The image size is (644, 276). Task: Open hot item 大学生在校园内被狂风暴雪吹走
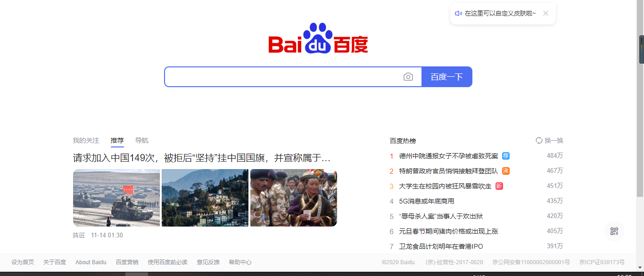tap(445, 186)
